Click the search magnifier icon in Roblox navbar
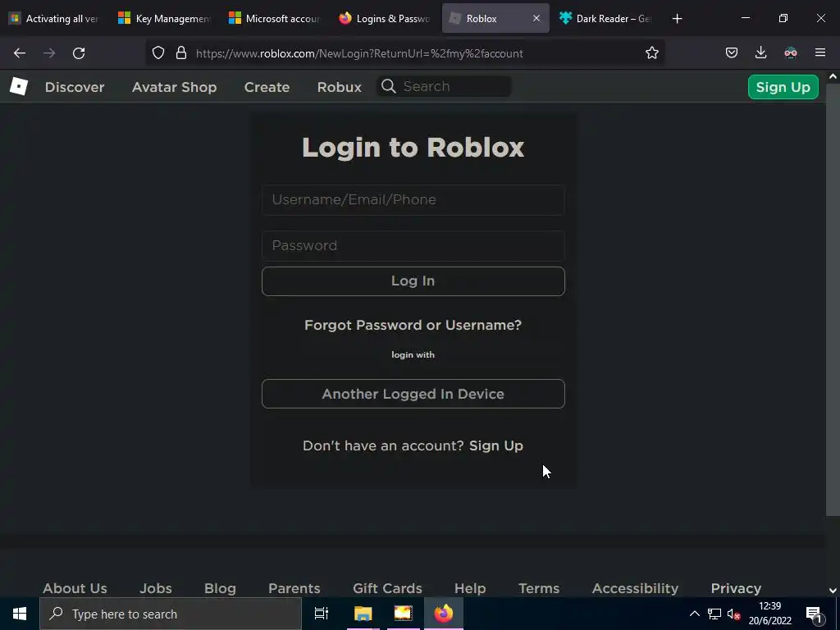Viewport: 840px width, 630px height. click(389, 86)
